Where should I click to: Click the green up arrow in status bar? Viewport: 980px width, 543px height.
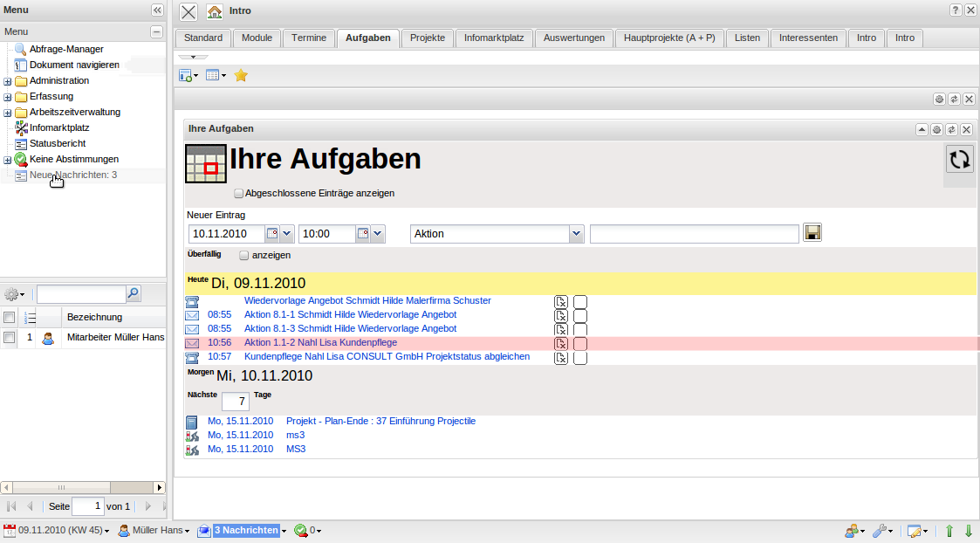pos(949,531)
